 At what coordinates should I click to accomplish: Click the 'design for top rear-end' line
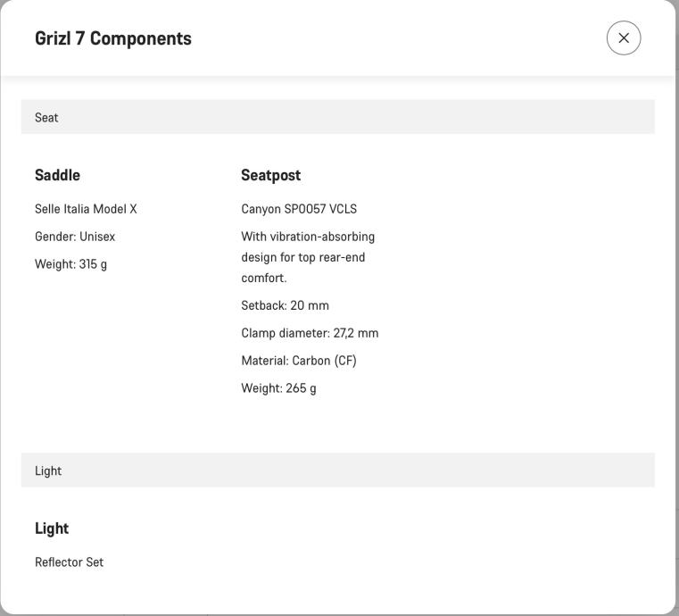302,257
